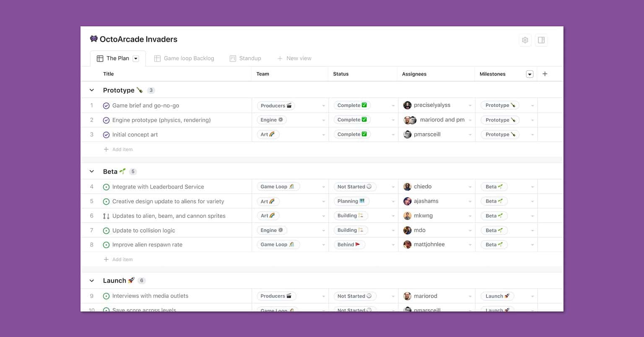Click mattjohnlee avatar
644x337 pixels.
tap(407, 244)
